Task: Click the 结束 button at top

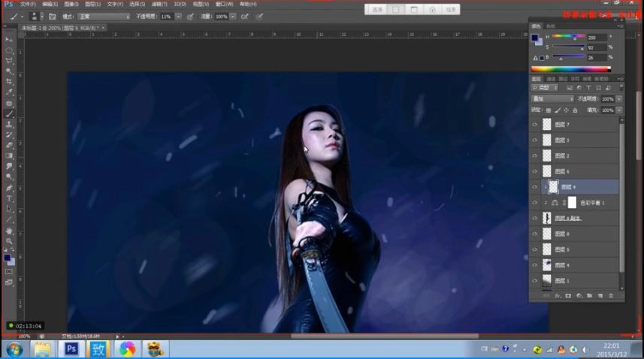Action: 450,10
